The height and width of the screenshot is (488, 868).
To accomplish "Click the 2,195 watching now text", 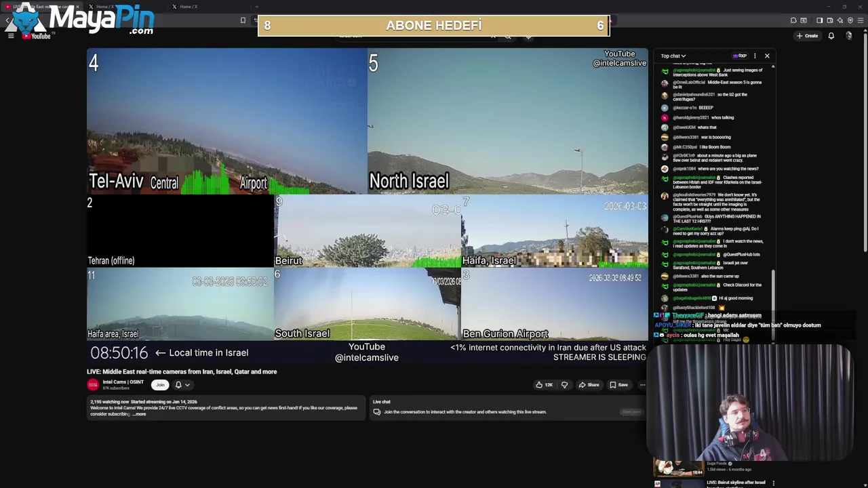I will (x=110, y=402).
